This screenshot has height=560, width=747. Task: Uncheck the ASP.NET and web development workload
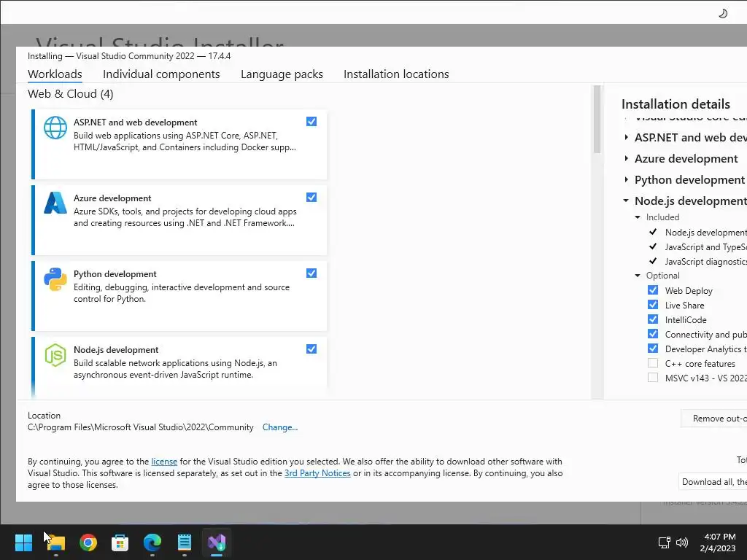311,122
